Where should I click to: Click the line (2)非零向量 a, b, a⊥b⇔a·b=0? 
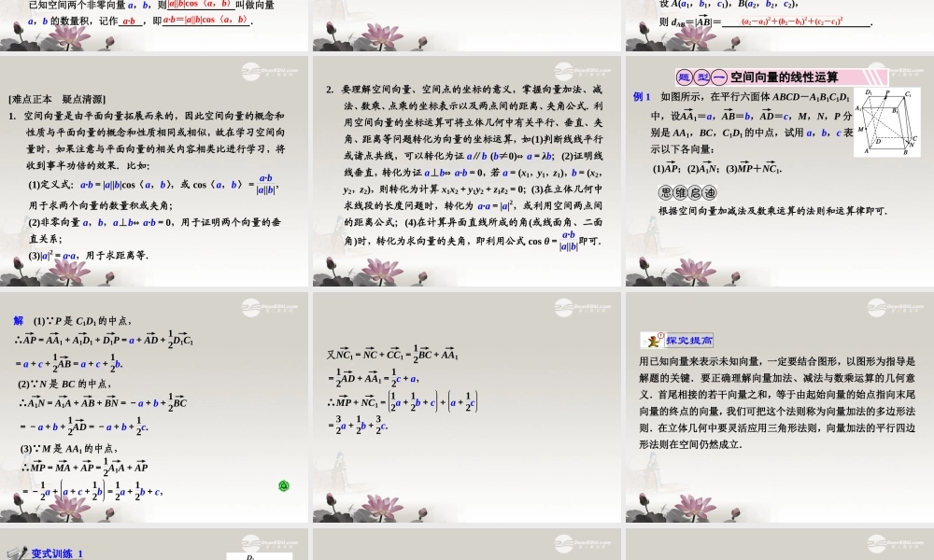[154, 222]
